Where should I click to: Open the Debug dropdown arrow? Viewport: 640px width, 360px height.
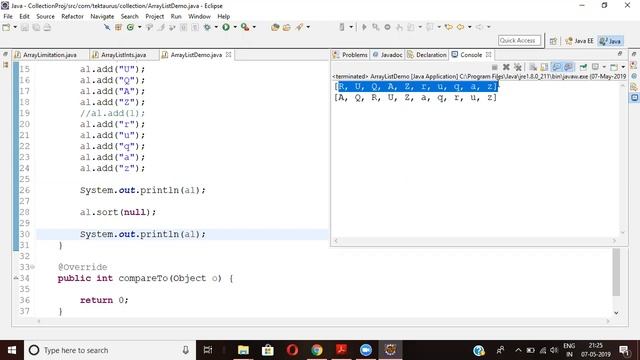216,27
